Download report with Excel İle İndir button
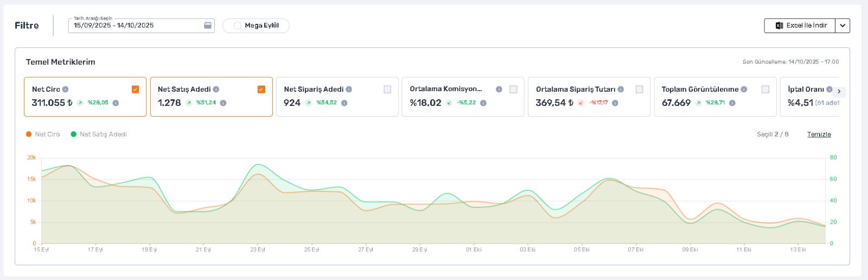 [x=800, y=26]
